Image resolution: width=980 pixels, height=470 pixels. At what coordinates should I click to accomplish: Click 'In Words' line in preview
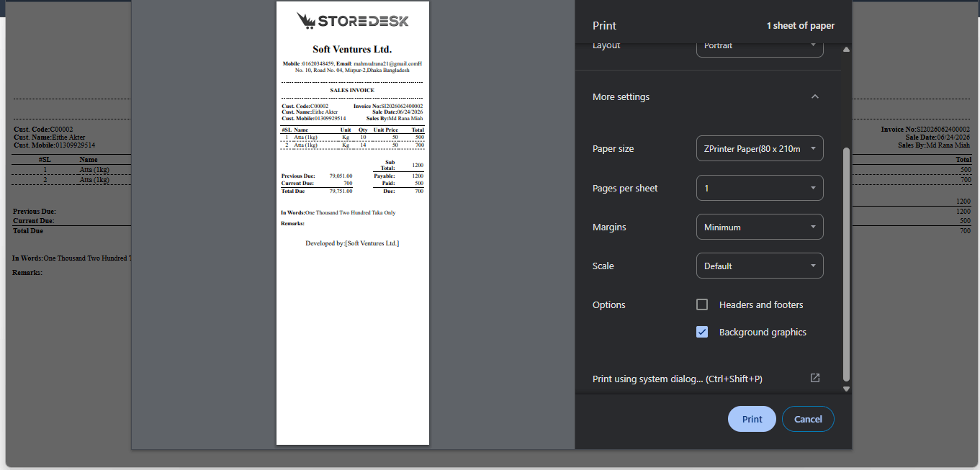coord(338,213)
